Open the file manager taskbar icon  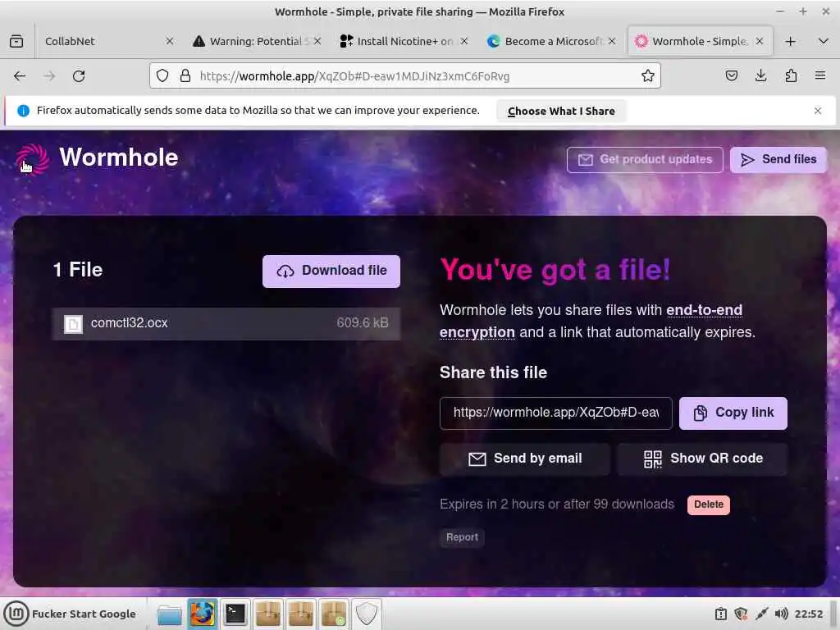169,614
